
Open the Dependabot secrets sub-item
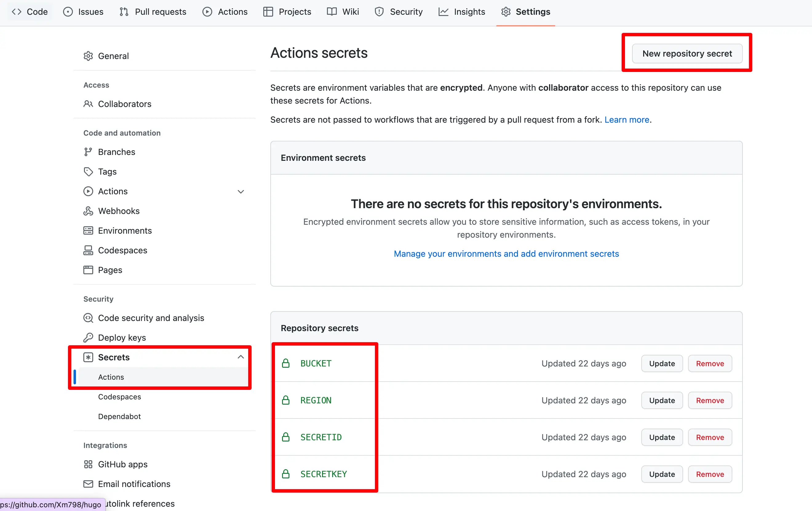pyautogui.click(x=119, y=416)
